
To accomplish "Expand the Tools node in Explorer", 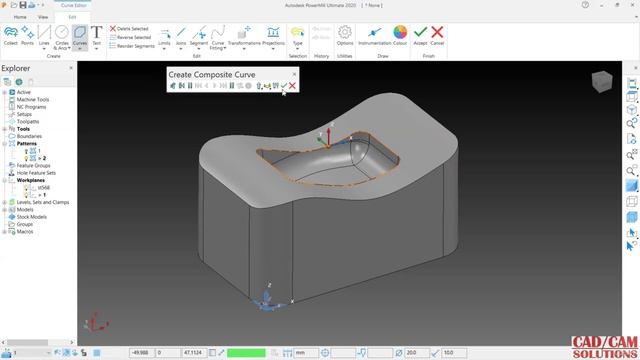I will pos(4,129).
